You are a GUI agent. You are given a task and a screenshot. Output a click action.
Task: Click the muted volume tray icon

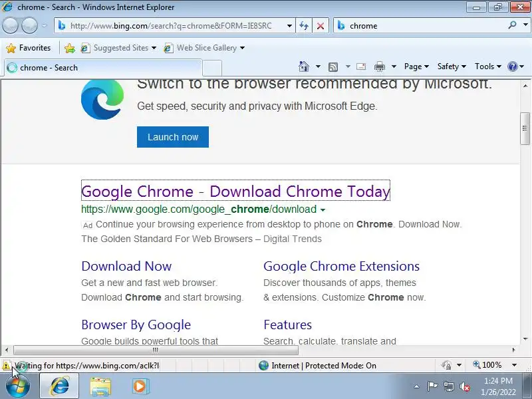[x=465, y=386]
